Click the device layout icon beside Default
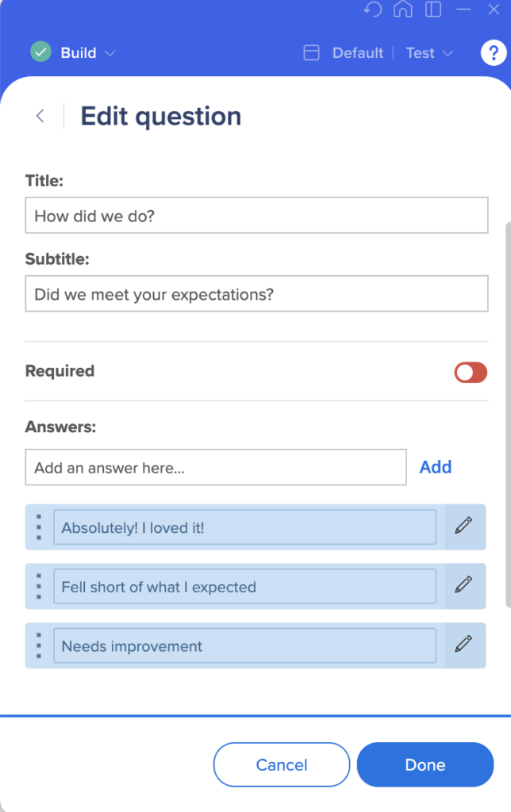The image size is (511, 812). (311, 52)
